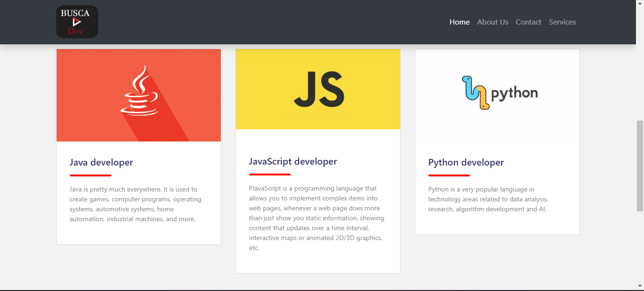Click the red underline below Java developer

tap(91, 175)
